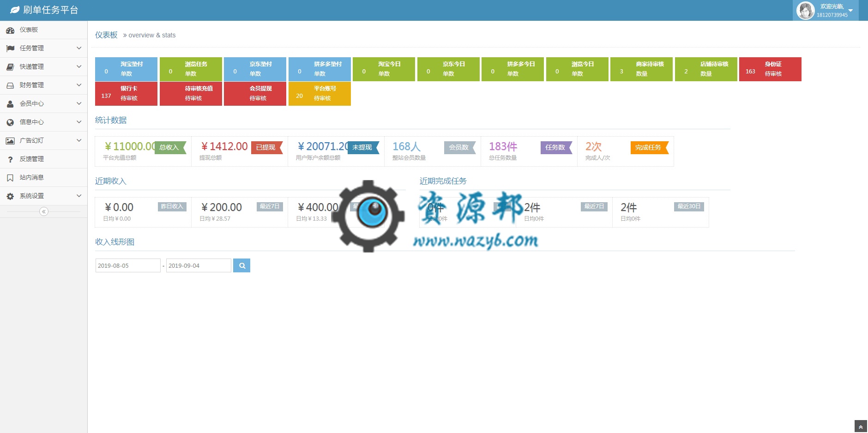Click the 仪表板 breadcrumb link

tap(106, 35)
